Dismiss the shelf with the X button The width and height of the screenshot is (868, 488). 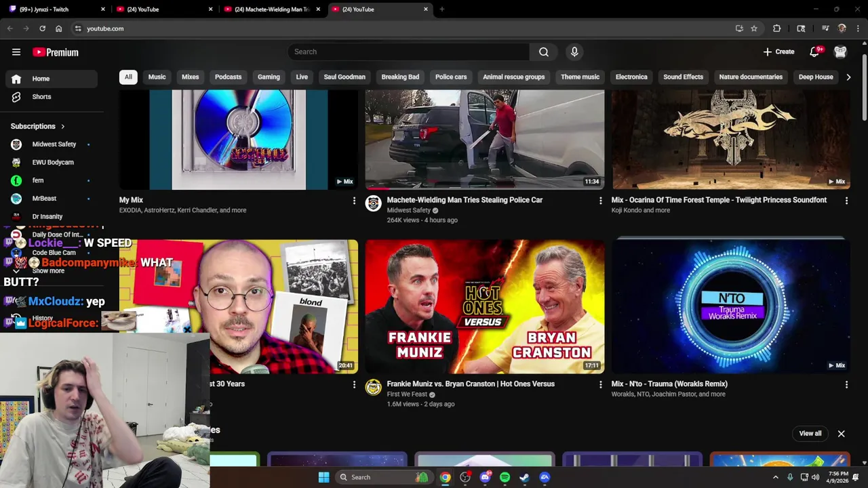point(841,434)
